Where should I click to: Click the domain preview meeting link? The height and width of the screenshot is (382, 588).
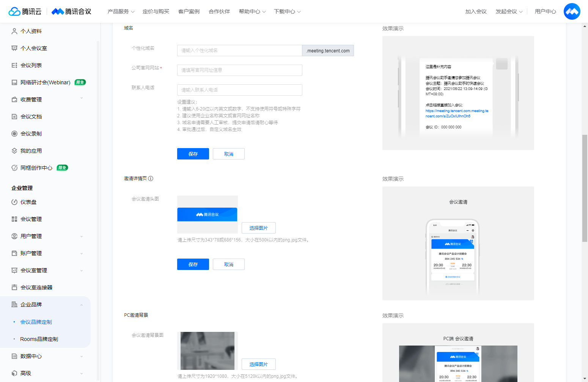pyautogui.click(x=457, y=114)
